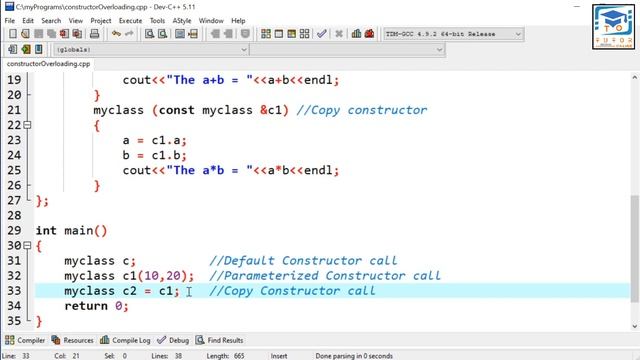Switch to the Debug bottom tab

tap(173, 340)
